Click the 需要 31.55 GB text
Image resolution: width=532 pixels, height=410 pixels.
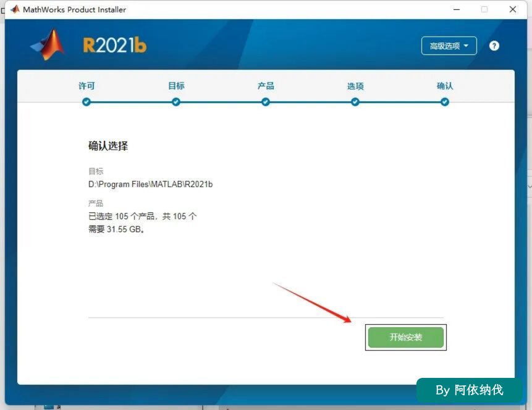coord(116,229)
